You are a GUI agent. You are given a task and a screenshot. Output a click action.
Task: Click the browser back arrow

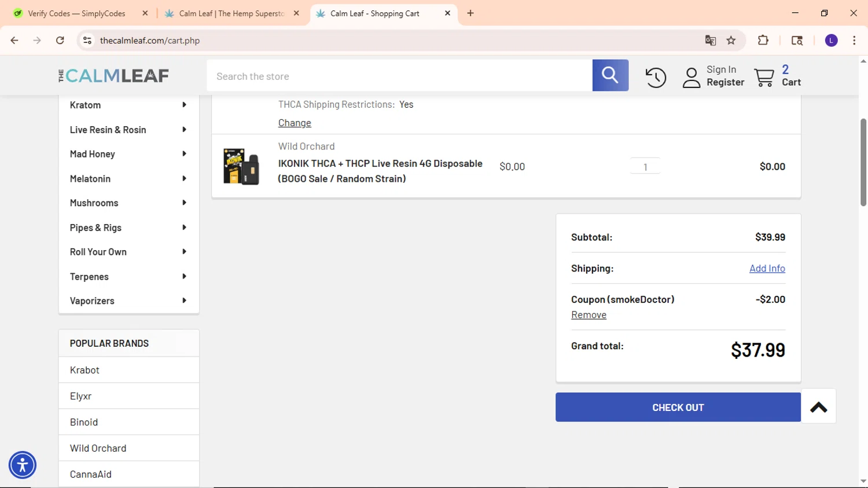14,41
